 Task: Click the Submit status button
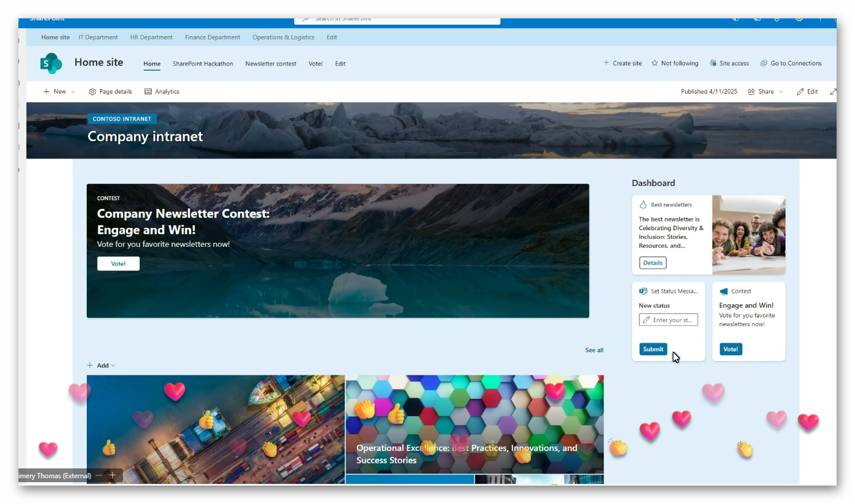(x=653, y=349)
